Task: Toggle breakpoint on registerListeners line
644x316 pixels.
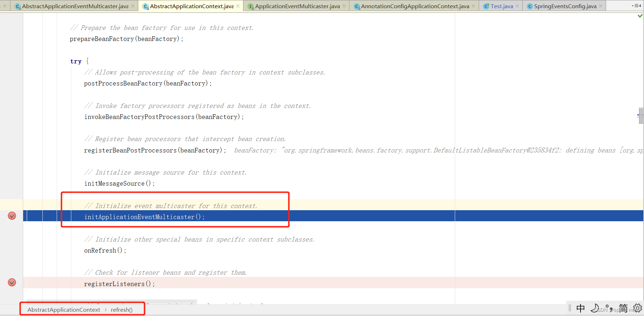Action: 12,283
